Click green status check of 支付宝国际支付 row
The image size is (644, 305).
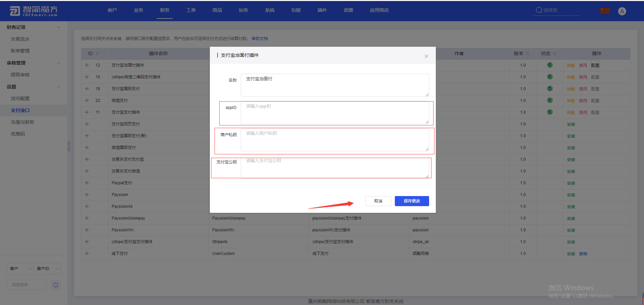550,88
